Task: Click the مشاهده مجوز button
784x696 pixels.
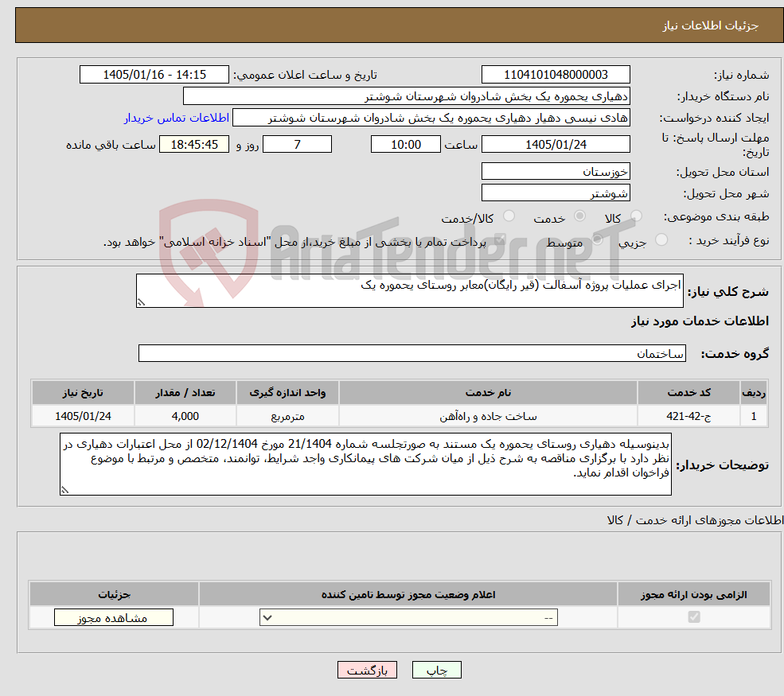Action: (114, 617)
